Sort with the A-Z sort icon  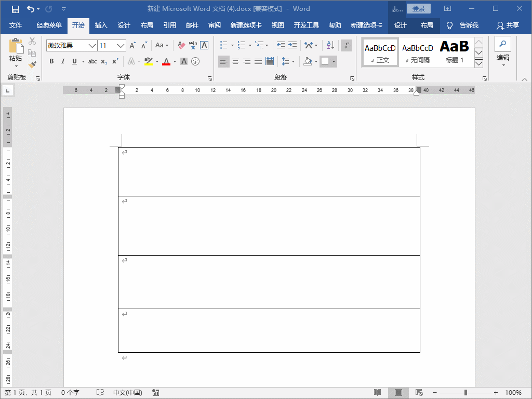pyautogui.click(x=330, y=45)
